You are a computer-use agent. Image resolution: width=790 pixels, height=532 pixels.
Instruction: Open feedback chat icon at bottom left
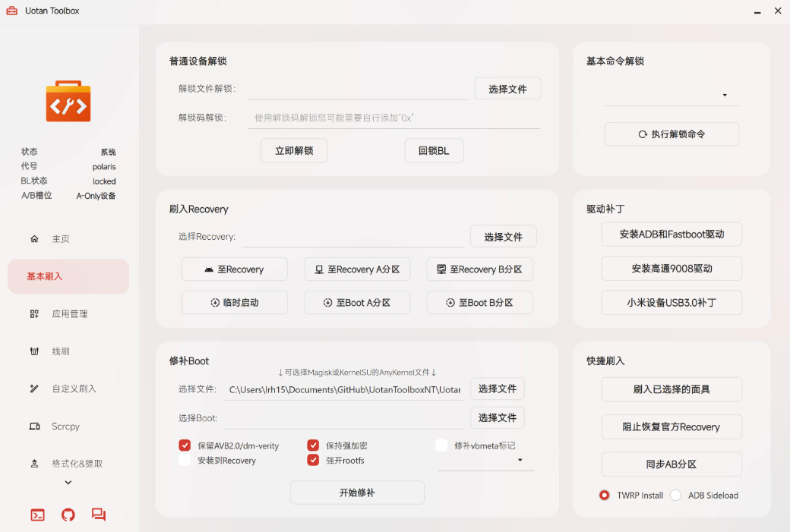coord(98,515)
